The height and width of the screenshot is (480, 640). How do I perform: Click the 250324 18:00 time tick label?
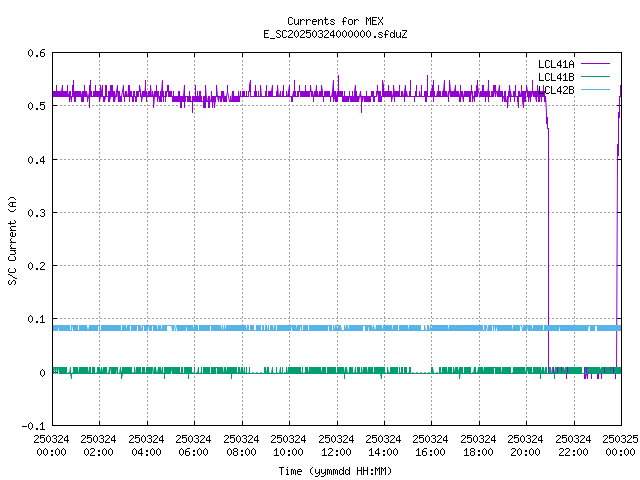coord(478,446)
